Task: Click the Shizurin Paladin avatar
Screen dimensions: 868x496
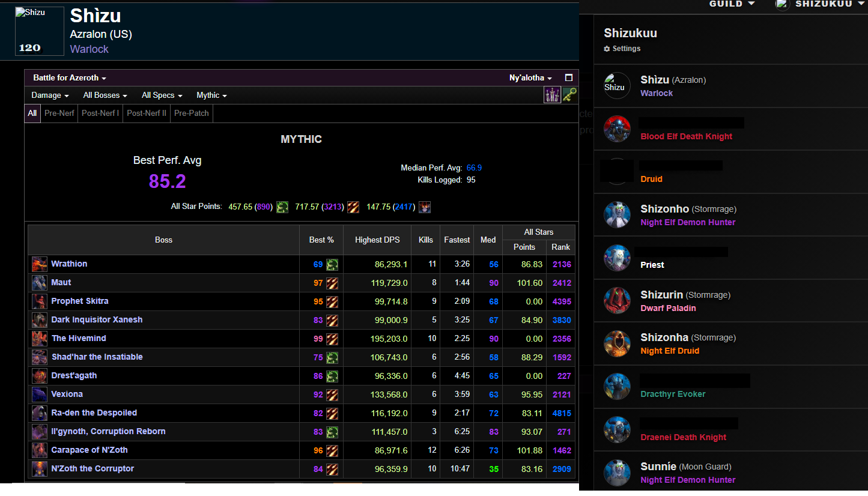Action: (618, 301)
